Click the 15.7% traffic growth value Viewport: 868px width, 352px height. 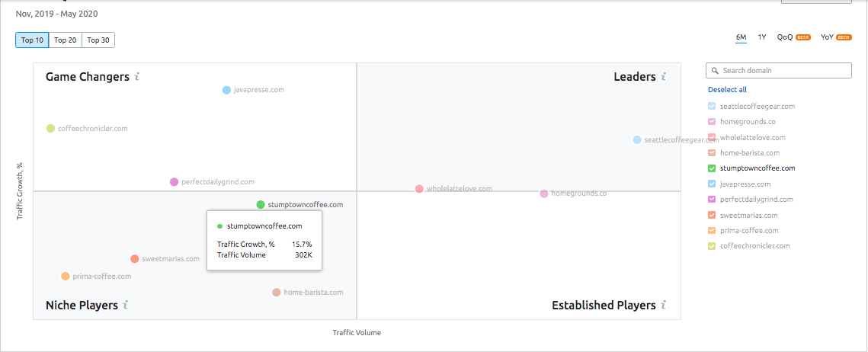coord(302,244)
